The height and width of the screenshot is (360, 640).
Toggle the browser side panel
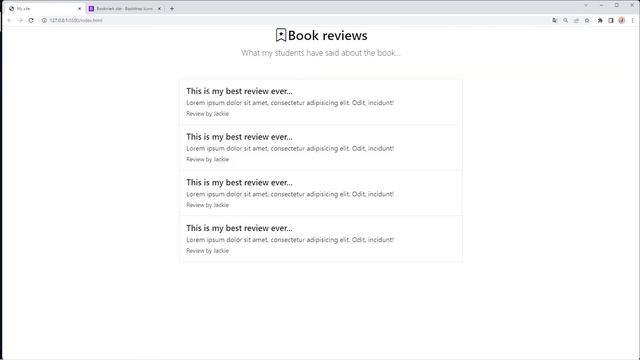pyautogui.click(x=611, y=20)
